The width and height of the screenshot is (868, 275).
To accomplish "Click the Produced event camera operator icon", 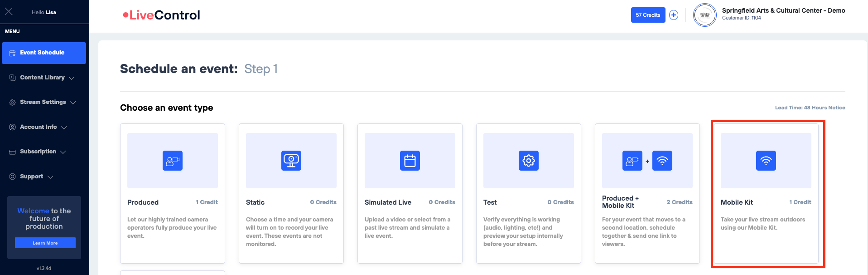I will pos(172,161).
